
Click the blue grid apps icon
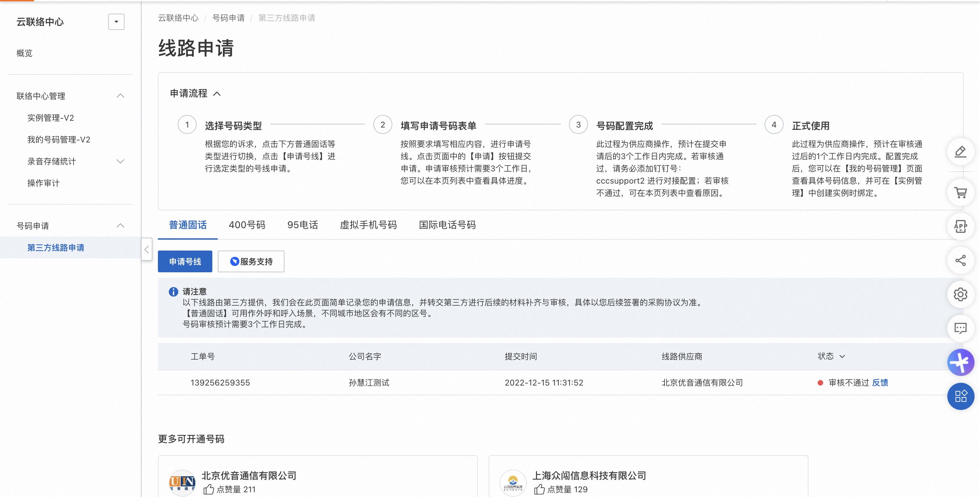tap(960, 396)
